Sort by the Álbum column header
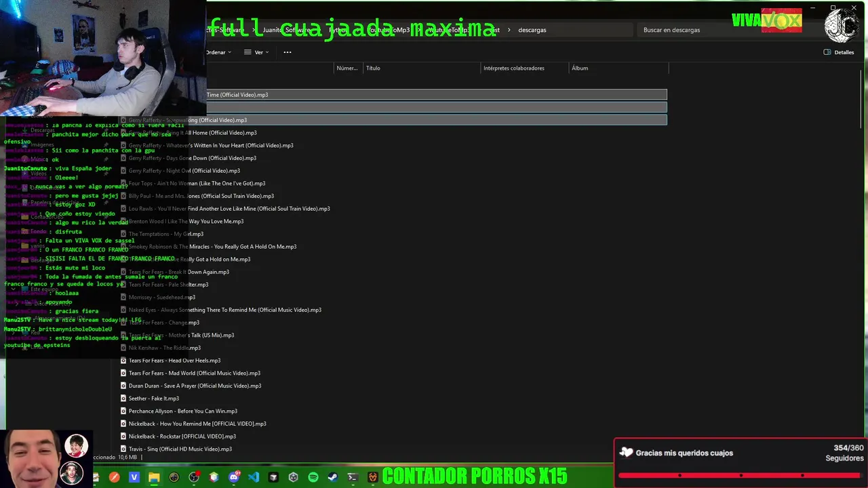The width and height of the screenshot is (868, 488). point(618,68)
